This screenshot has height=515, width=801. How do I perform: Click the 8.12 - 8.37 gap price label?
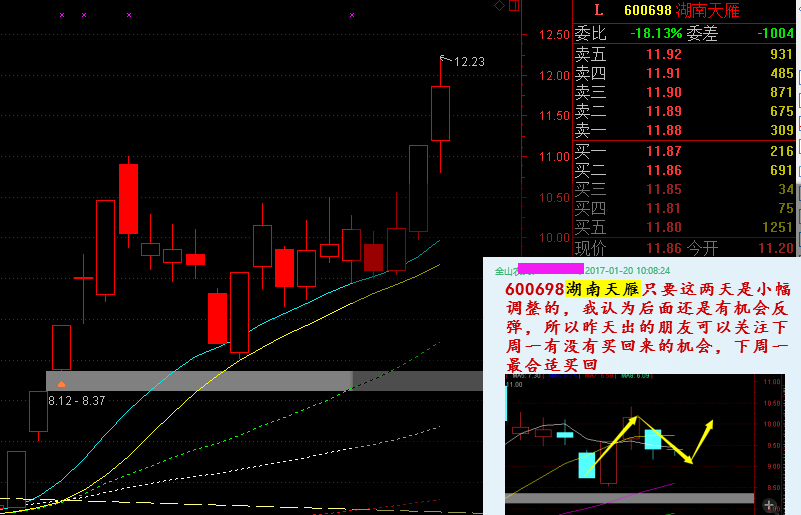77,401
